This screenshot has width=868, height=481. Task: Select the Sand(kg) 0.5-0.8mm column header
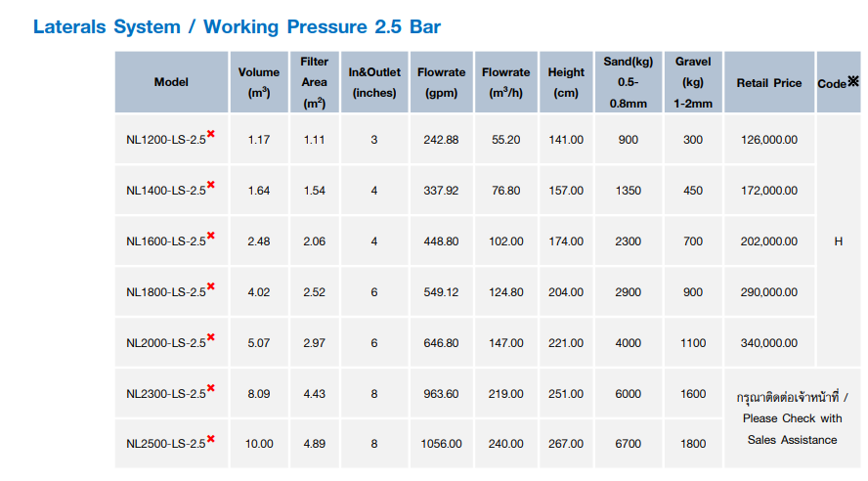629,82
